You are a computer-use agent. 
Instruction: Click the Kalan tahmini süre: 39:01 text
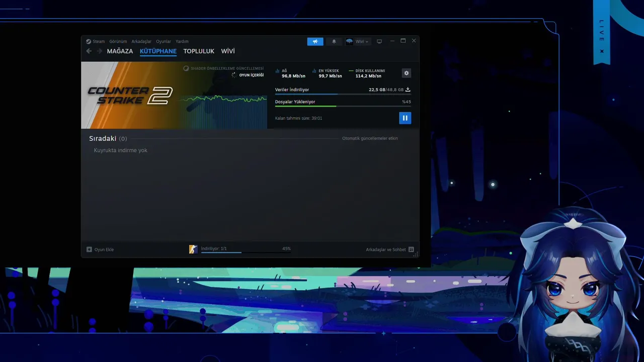click(x=299, y=118)
